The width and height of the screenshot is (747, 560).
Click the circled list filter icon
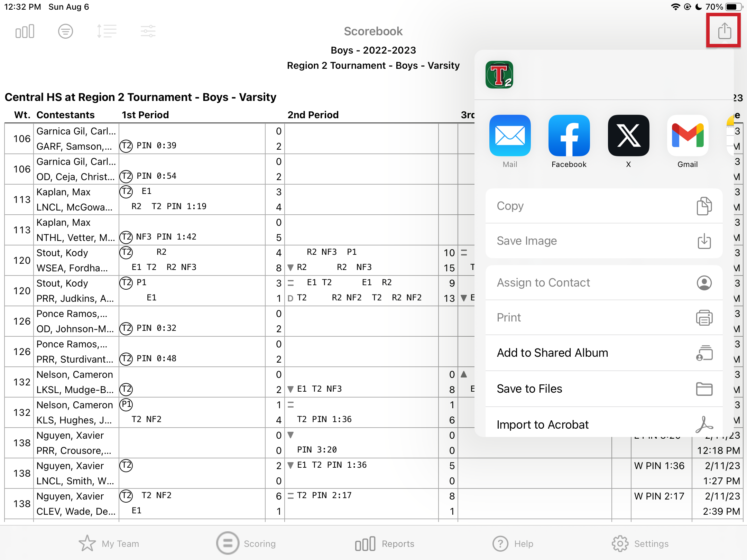pyautogui.click(x=65, y=31)
